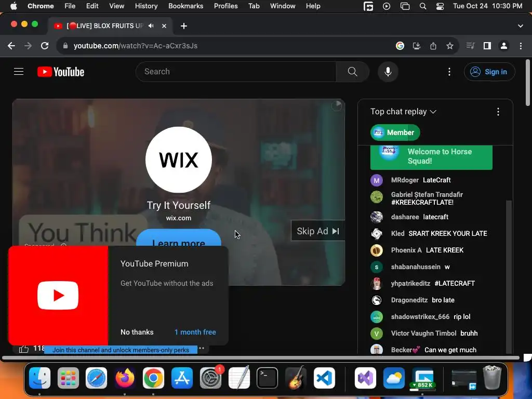Open Trash from the dock

click(x=492, y=377)
